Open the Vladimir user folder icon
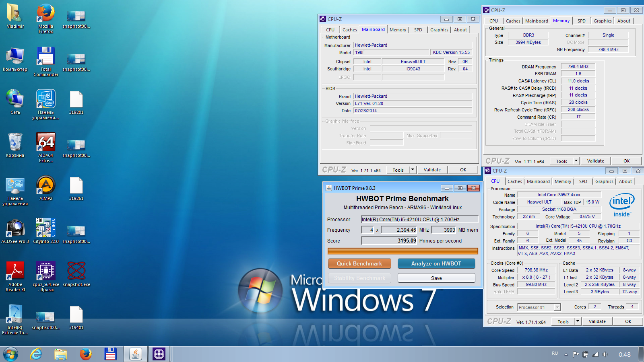The image size is (644, 362). point(15,16)
